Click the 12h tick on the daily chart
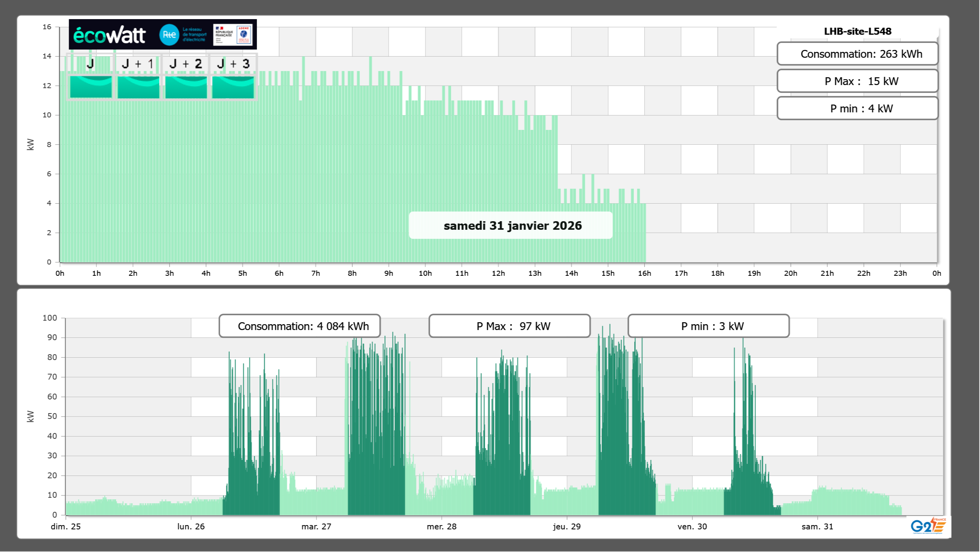This screenshot has height=552, width=980. (x=498, y=273)
